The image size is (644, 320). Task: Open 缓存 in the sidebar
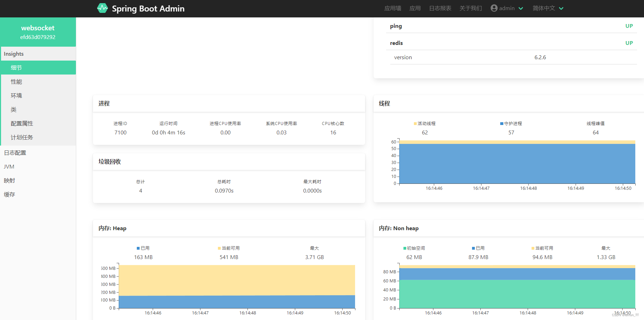38,194
